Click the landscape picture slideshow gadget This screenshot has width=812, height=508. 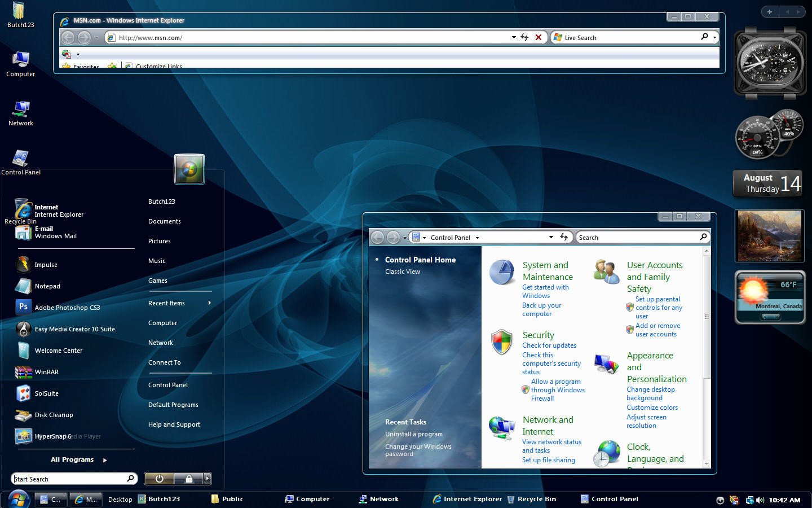769,235
